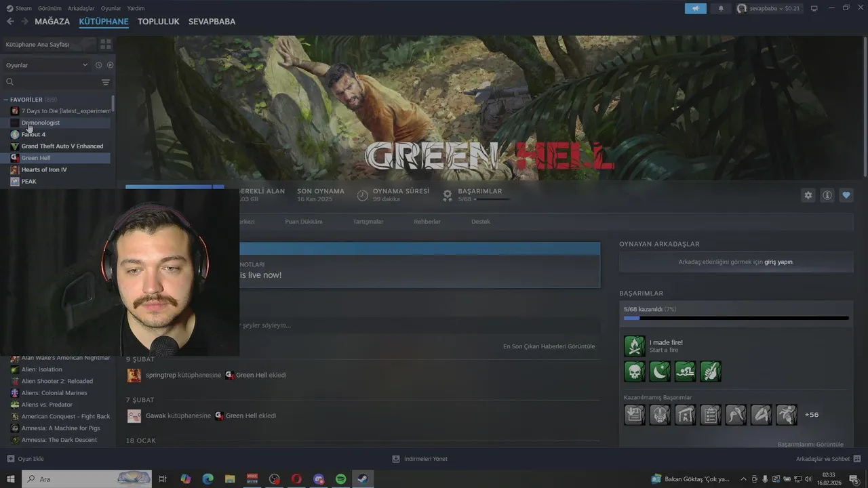Viewport: 868px width, 488px height.
Task: Open the Görünüm menu
Action: (x=50, y=8)
